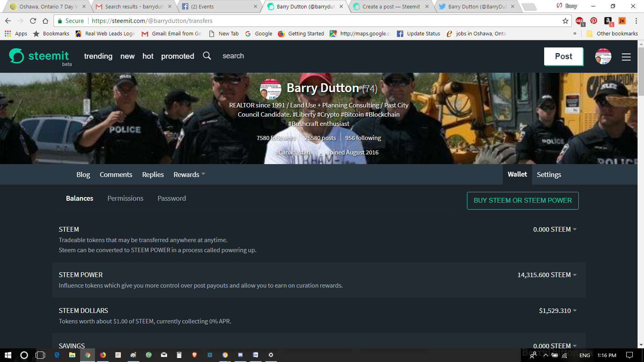The width and height of the screenshot is (644, 362).
Task: Go to the browser home page icon
Action: [45, 21]
